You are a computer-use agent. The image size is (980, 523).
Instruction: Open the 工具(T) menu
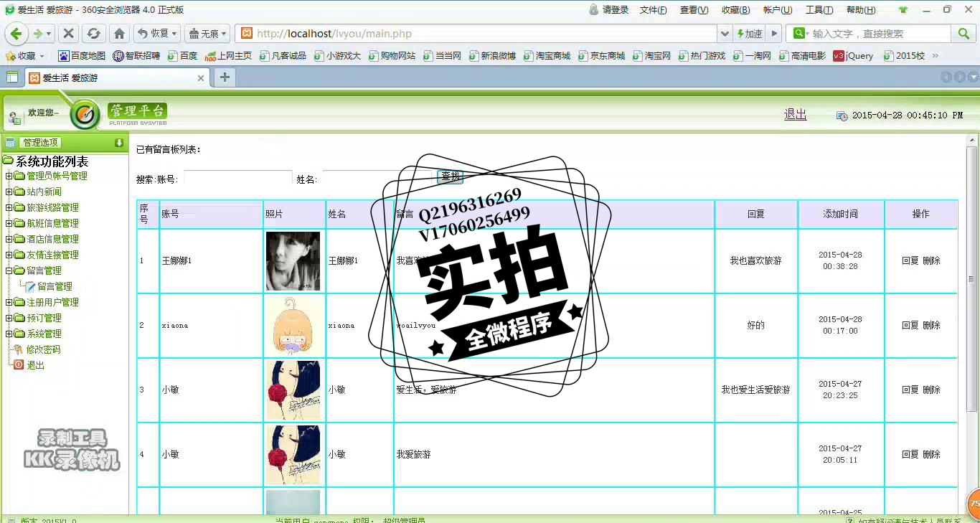point(819,10)
